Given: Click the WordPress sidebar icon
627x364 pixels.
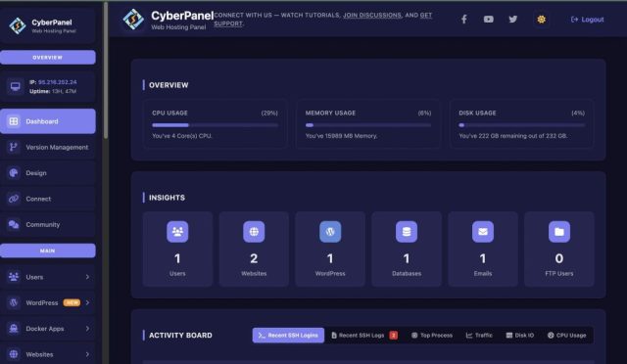Looking at the screenshot, I should click(x=14, y=302).
